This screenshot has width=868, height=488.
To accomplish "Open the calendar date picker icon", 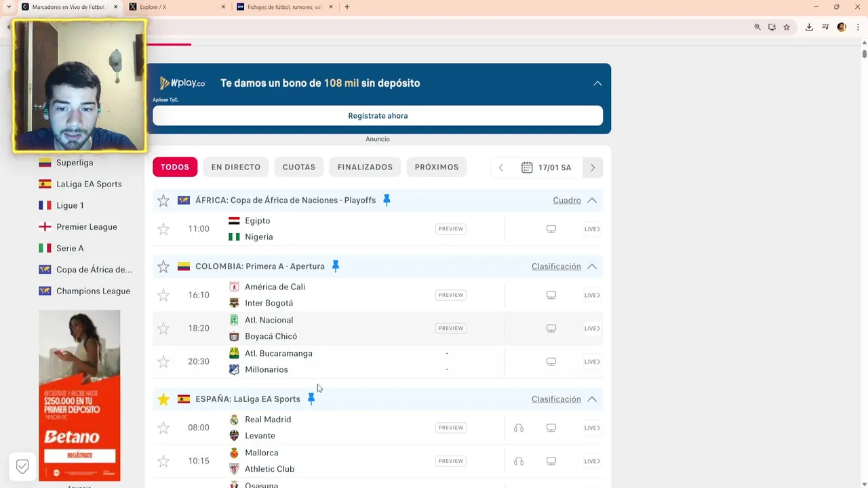I will [527, 167].
